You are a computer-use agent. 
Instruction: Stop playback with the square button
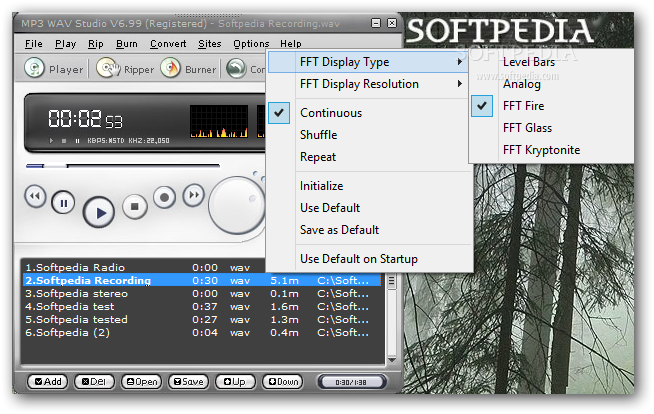coord(134,206)
